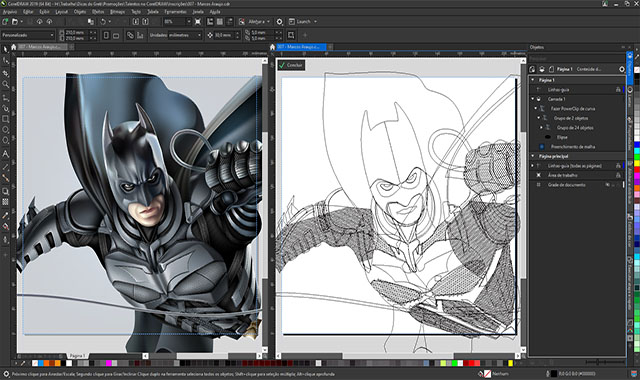Click the Undo arrow icon
Image resolution: width=640 pixels, height=380 pixels.
point(103,21)
